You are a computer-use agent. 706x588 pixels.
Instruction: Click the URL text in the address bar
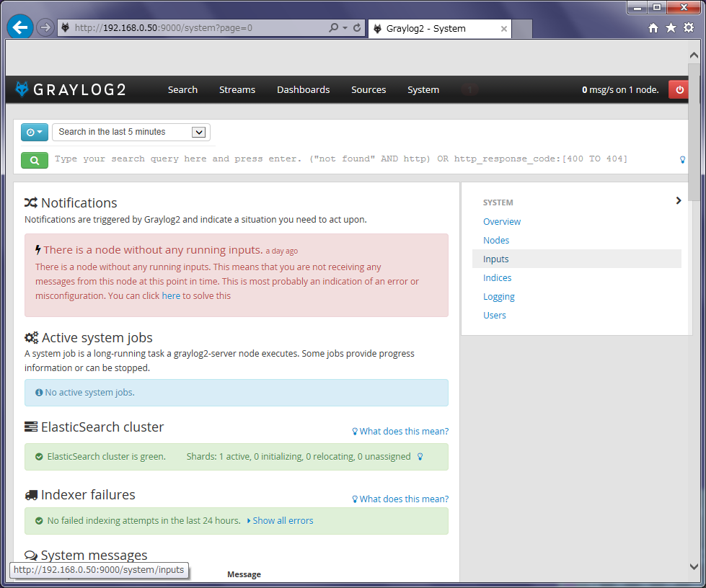[x=164, y=28]
